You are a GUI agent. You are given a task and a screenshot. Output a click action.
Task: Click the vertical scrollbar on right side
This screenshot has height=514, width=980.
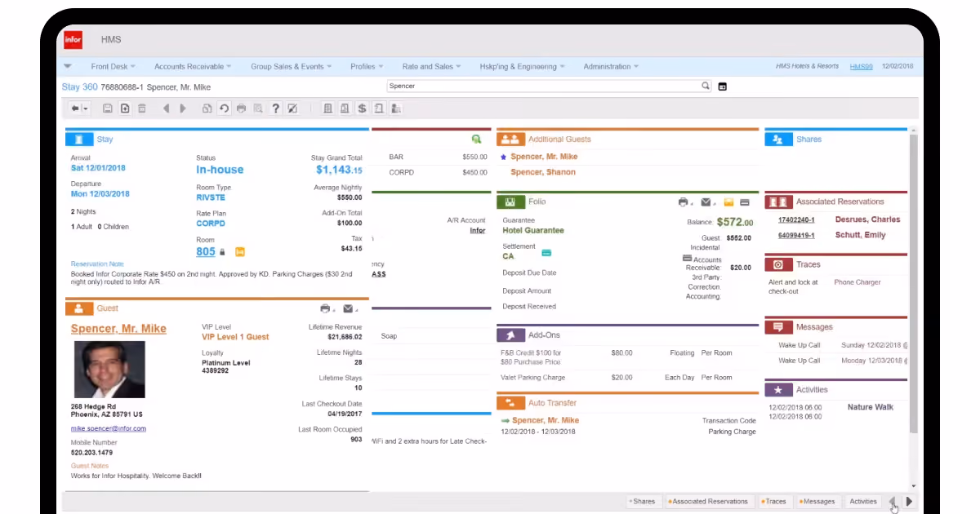coord(913,286)
